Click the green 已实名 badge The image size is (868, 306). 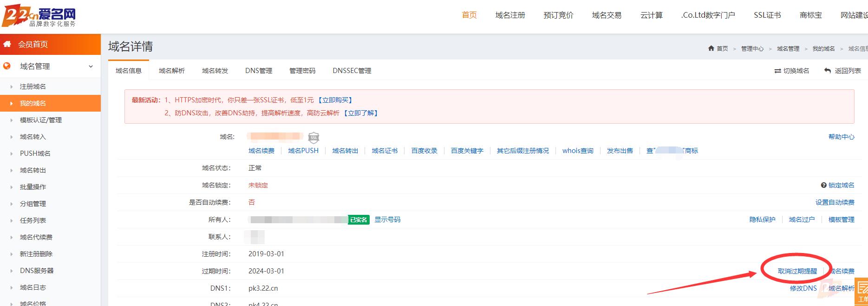point(359,220)
